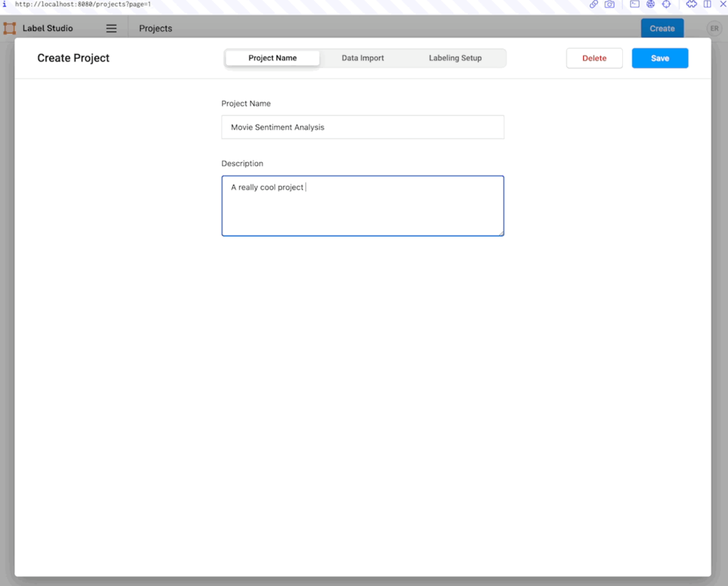Click the red Delete button
The height and width of the screenshot is (586, 728).
click(x=594, y=58)
